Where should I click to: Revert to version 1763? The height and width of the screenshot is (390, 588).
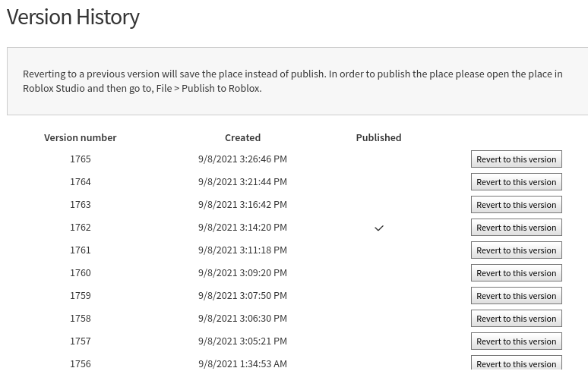pos(517,205)
